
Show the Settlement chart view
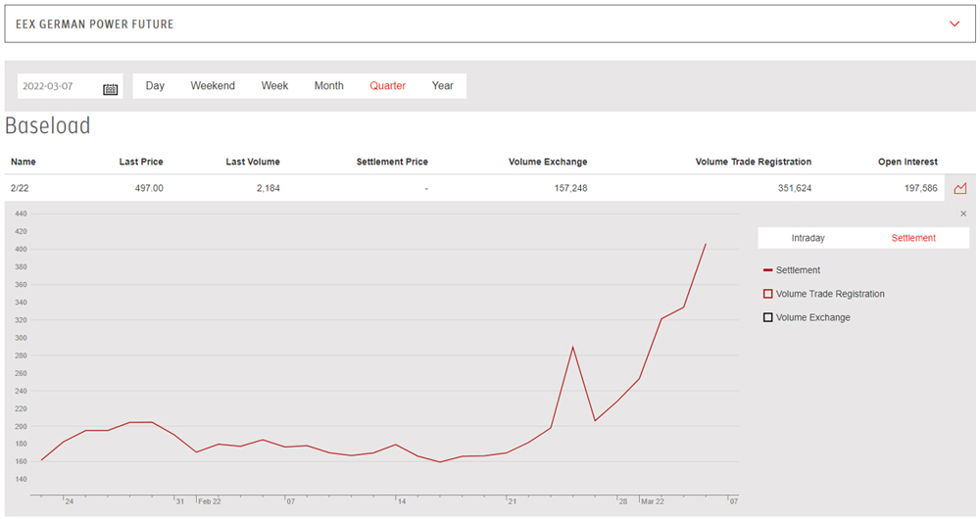912,238
